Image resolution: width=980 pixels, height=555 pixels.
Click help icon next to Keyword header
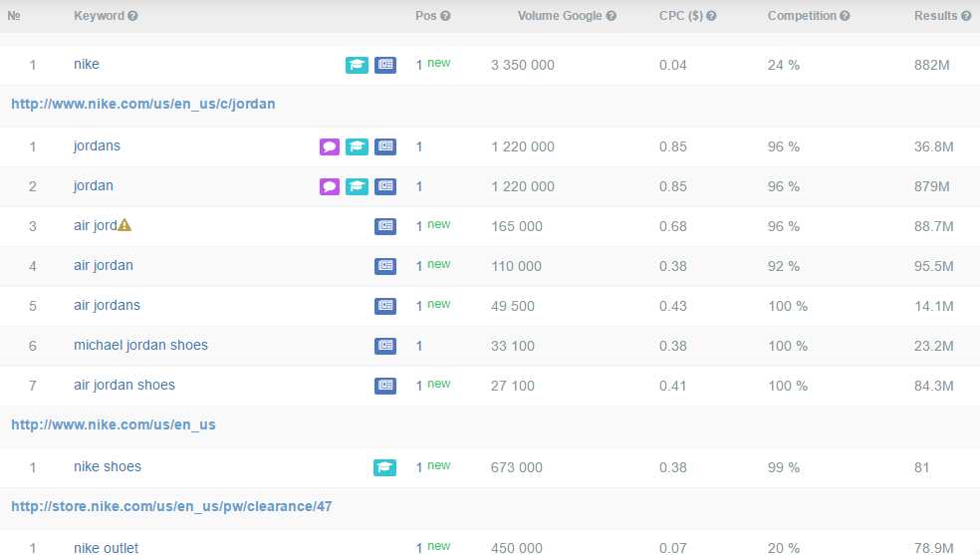[x=132, y=16]
